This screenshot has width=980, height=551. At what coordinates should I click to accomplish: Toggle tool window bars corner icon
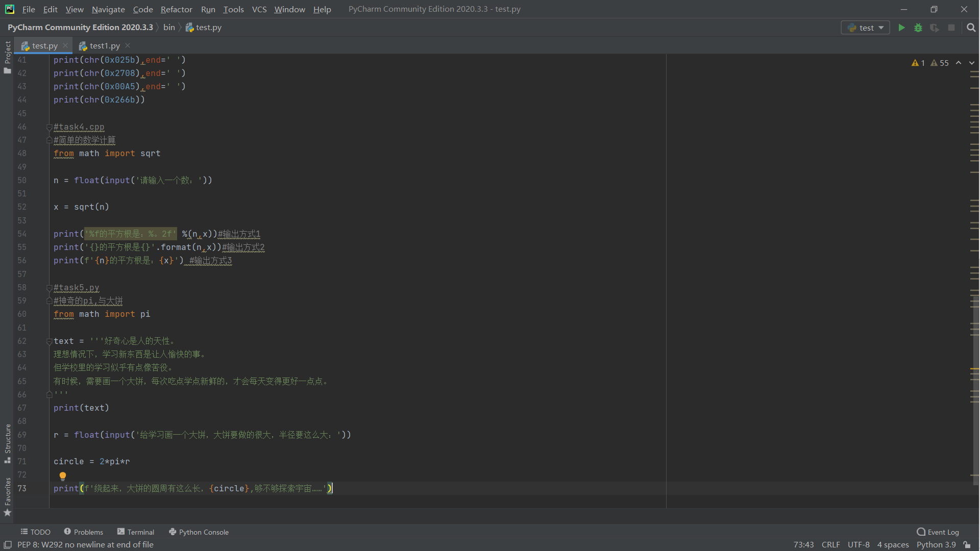click(x=7, y=545)
